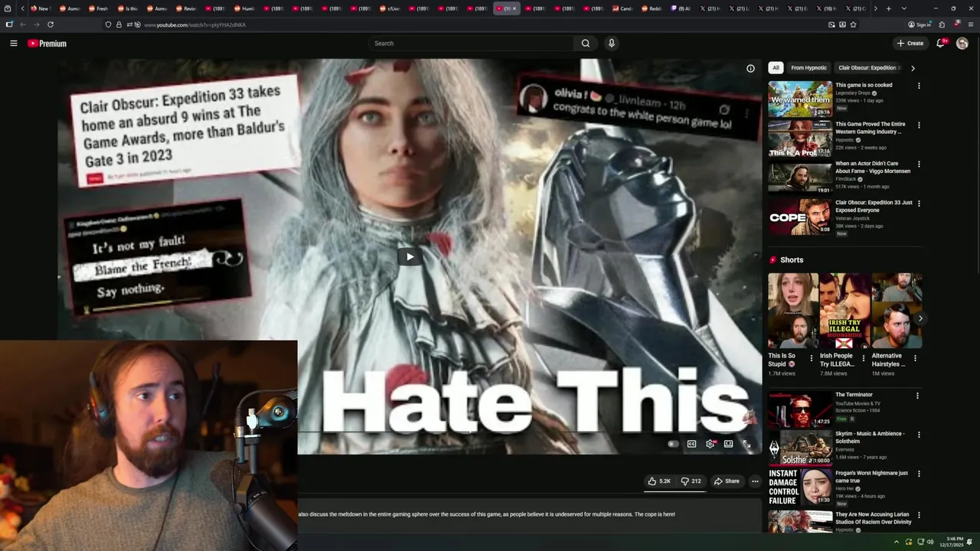The image size is (980, 551).
Task: Show hidden tray icons chevron in taskbar
Action: tap(897, 542)
